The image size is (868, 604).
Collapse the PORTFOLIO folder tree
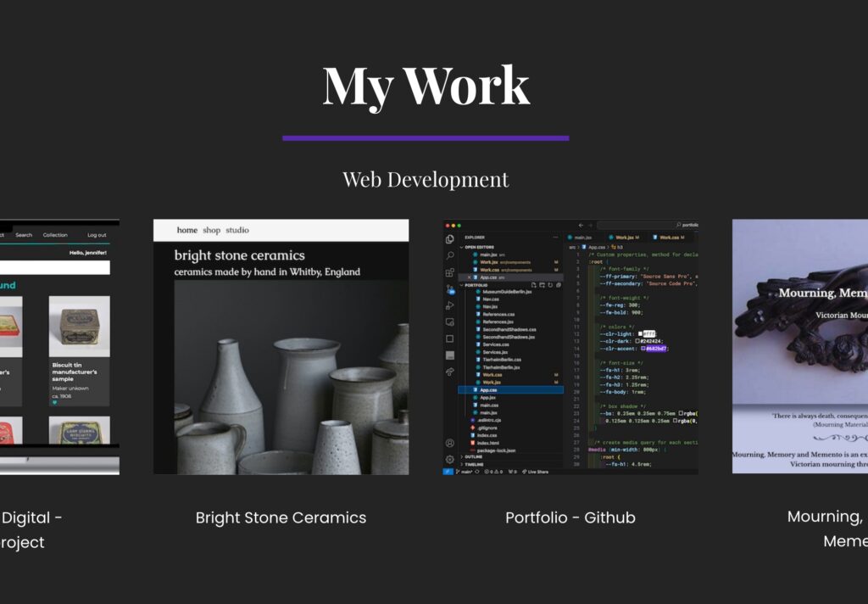click(x=462, y=285)
